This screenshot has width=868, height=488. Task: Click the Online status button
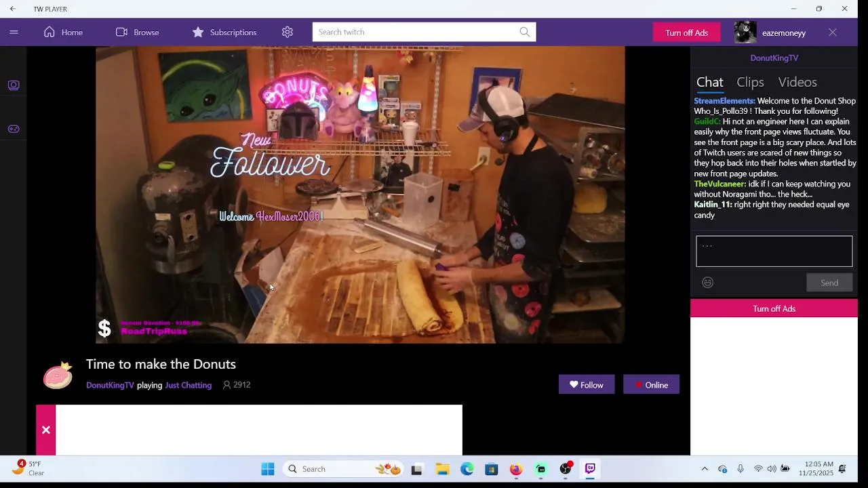pyautogui.click(x=651, y=384)
